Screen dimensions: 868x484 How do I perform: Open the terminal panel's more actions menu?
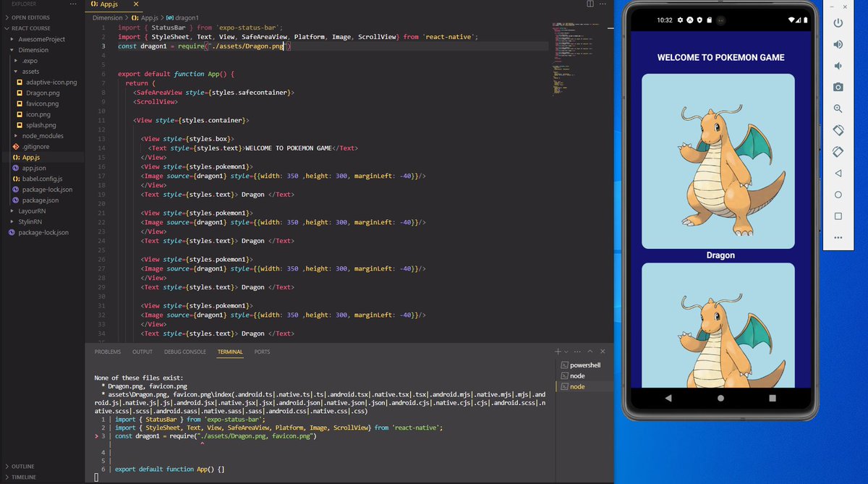click(x=579, y=352)
